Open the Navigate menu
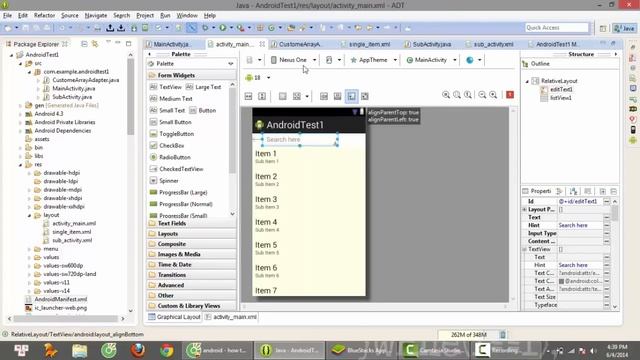 tap(96, 16)
